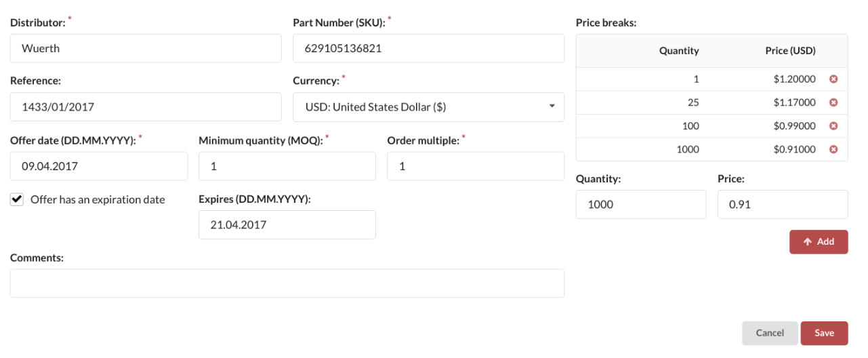Edit the Reference field

pos(146,107)
